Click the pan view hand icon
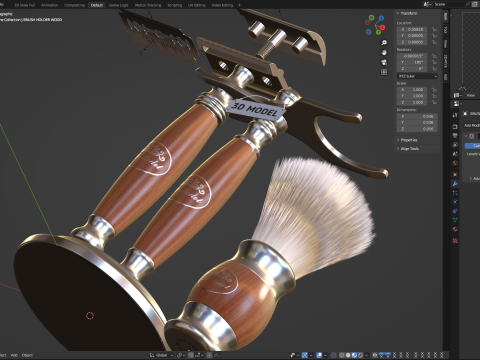 click(384, 52)
